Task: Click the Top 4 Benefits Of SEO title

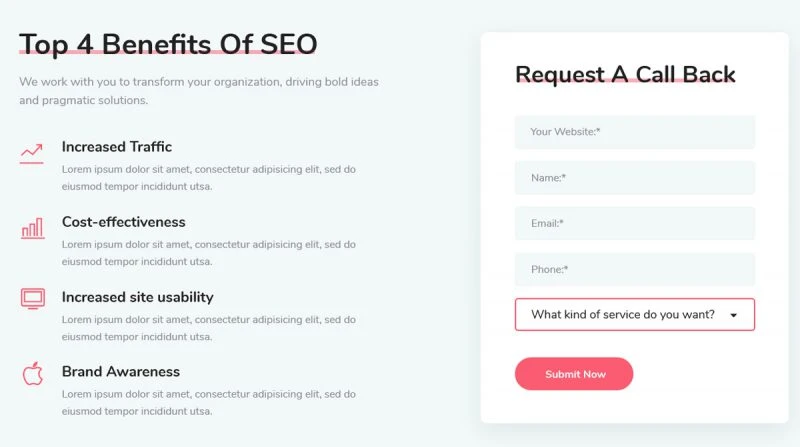Action: click(168, 44)
